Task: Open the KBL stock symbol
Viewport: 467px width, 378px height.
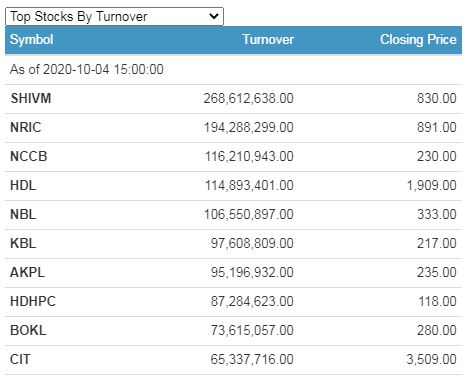Action: coord(23,243)
